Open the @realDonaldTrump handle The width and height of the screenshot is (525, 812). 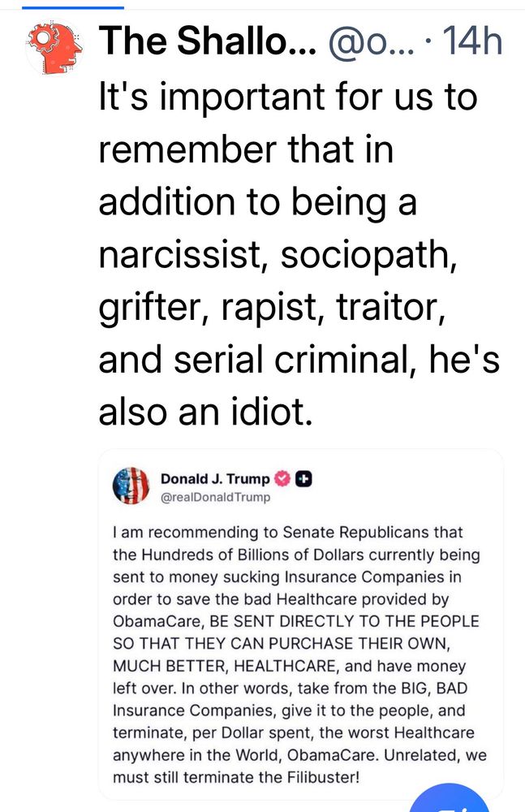[215, 497]
